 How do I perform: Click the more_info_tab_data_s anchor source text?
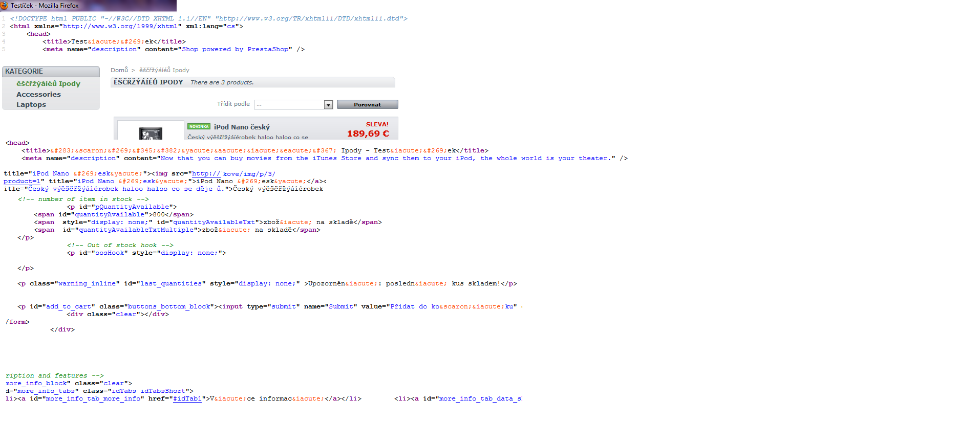(458, 398)
